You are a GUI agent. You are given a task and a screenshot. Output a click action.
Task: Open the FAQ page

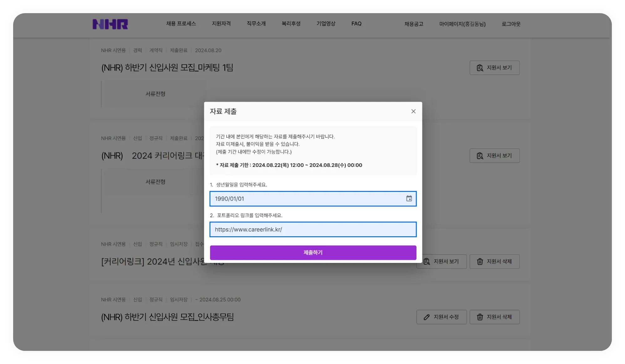click(x=356, y=24)
